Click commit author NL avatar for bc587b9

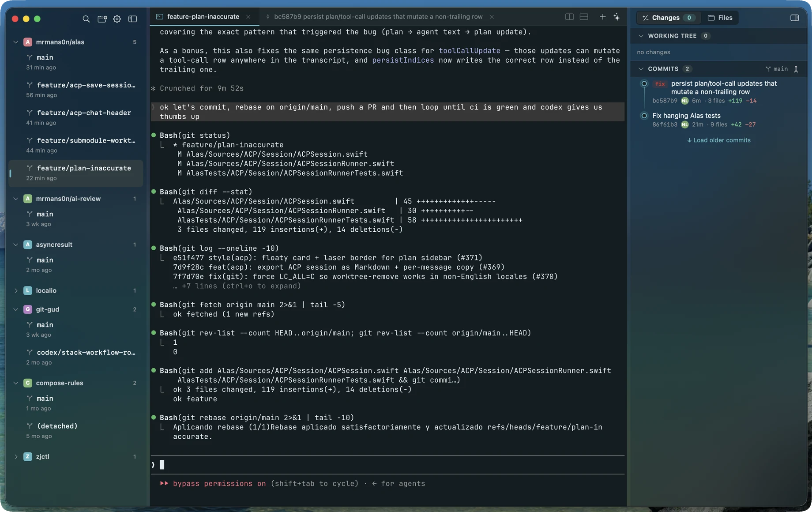click(x=684, y=101)
